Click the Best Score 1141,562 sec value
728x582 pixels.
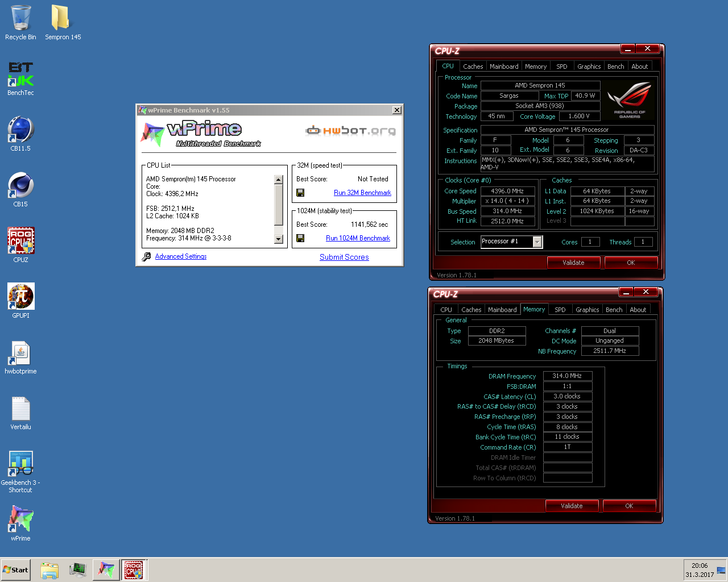tap(369, 225)
